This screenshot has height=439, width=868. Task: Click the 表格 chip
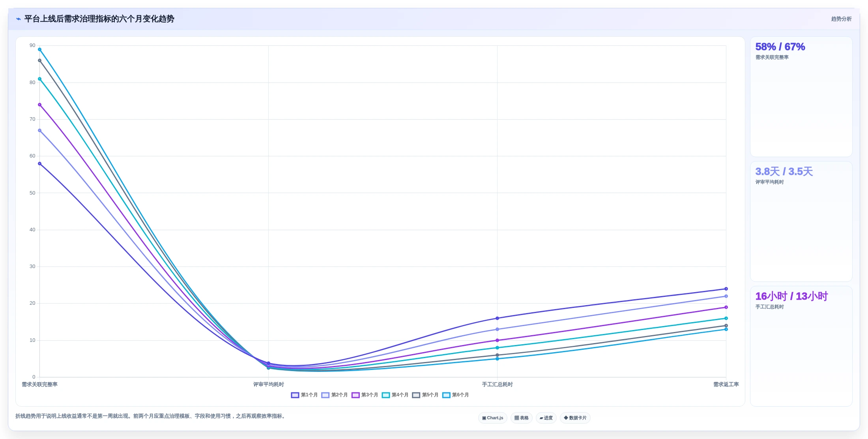(522, 418)
